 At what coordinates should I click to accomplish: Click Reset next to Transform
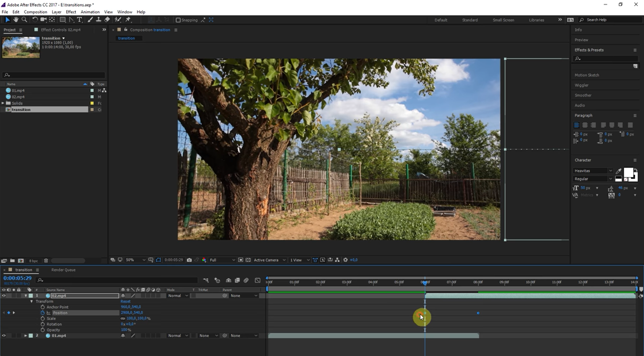click(125, 301)
